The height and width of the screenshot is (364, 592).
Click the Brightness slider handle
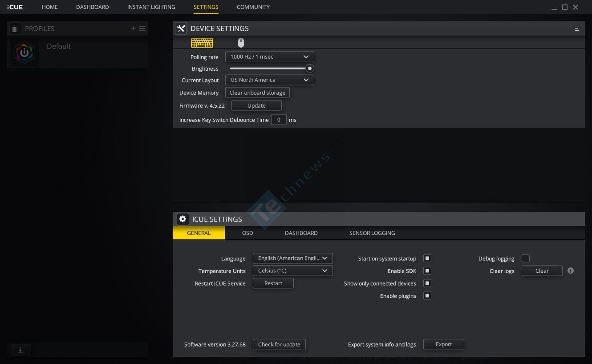point(310,69)
